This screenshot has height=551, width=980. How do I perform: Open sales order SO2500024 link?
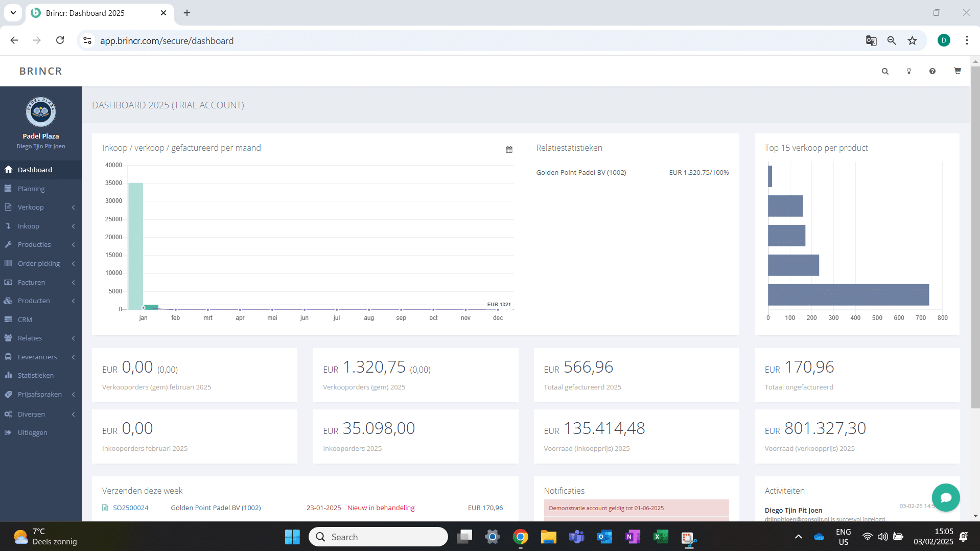click(x=131, y=508)
